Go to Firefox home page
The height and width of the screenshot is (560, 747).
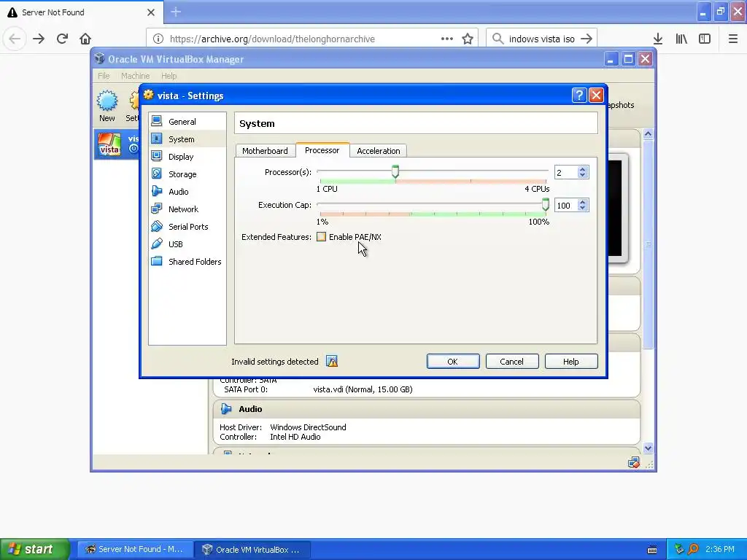click(85, 39)
